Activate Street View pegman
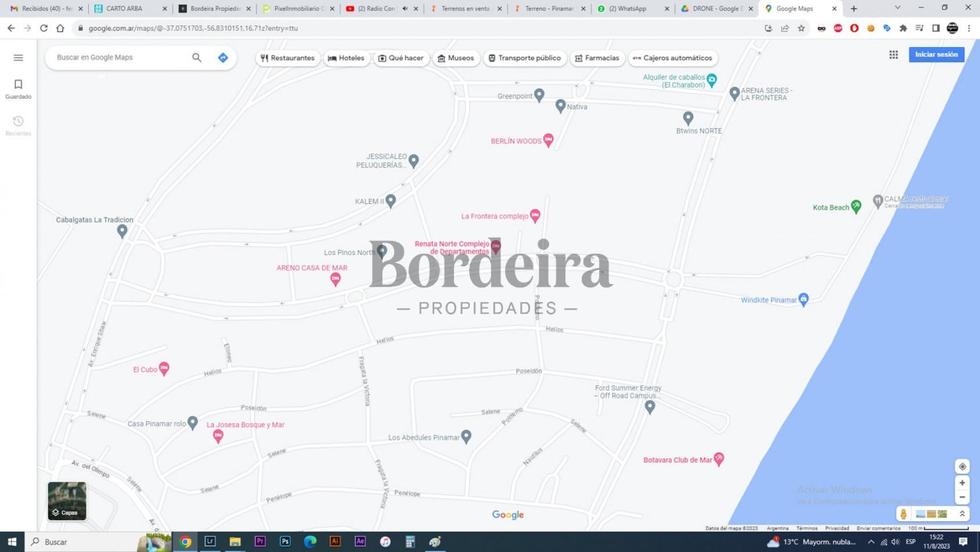The image size is (980, 552). pyautogui.click(x=903, y=514)
